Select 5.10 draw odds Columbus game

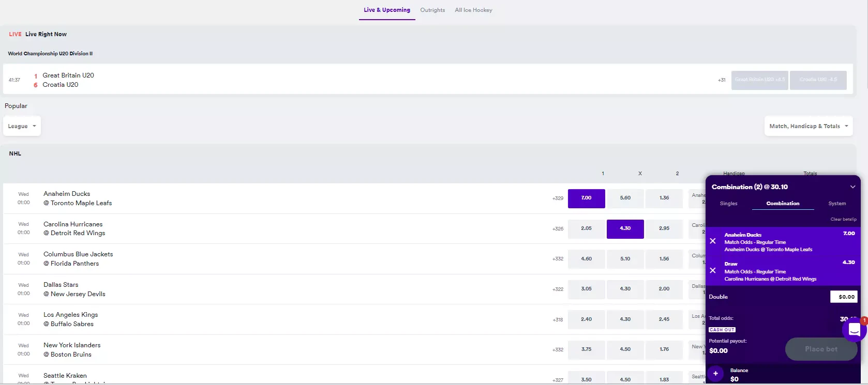(625, 259)
